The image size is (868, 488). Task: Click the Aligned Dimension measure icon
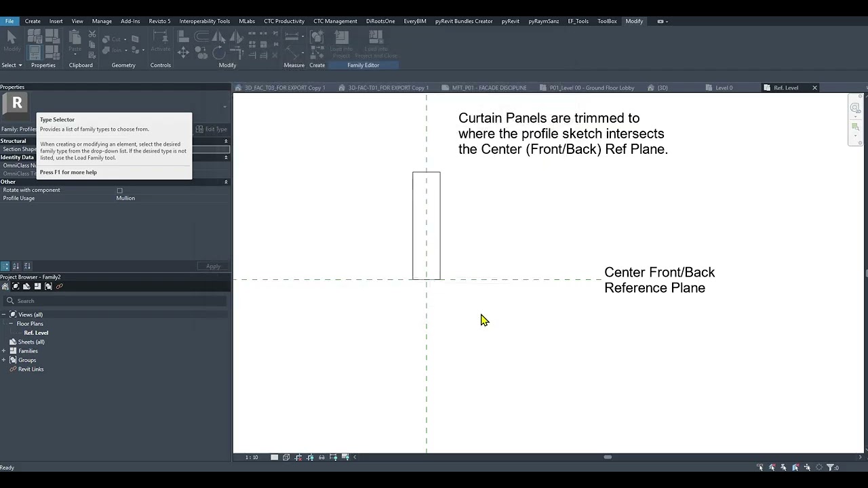(291, 35)
